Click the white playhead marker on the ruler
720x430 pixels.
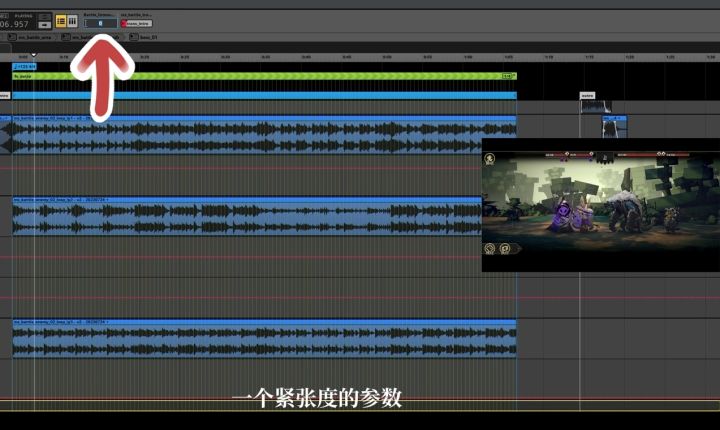pyautogui.click(x=34, y=56)
